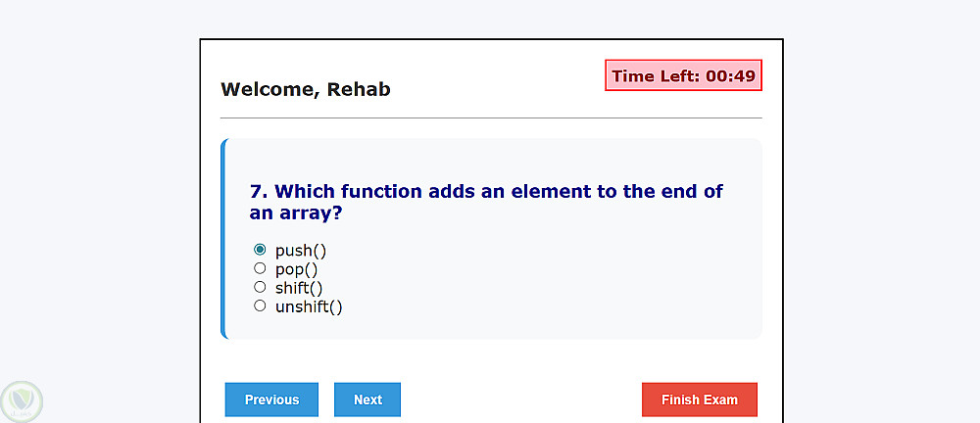Viewport: 980px width, 423px height.
Task: Click the blue left border of question card
Action: pos(223,239)
